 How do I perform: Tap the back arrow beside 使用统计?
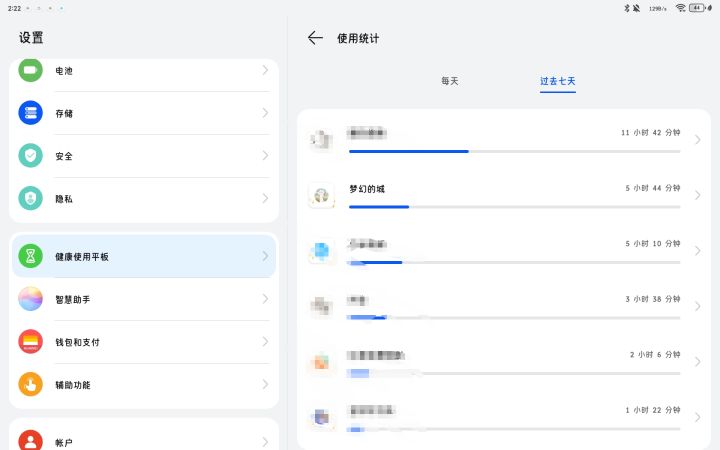pos(315,38)
